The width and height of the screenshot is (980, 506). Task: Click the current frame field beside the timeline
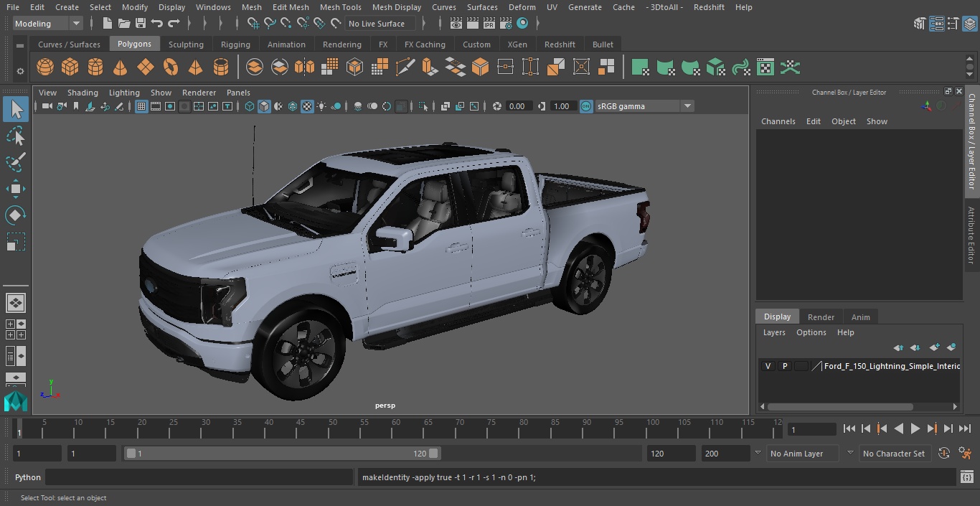pyautogui.click(x=811, y=429)
